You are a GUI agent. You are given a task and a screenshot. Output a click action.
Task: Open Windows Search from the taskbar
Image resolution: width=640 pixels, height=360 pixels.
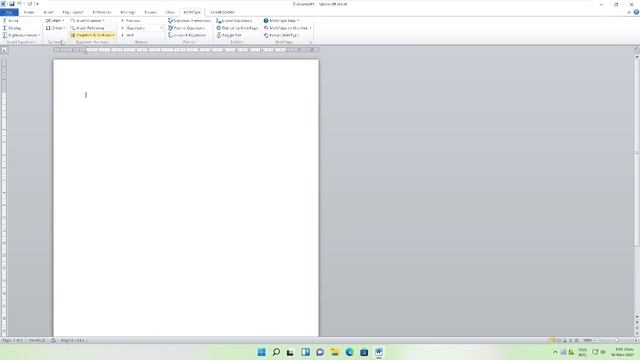(x=276, y=352)
